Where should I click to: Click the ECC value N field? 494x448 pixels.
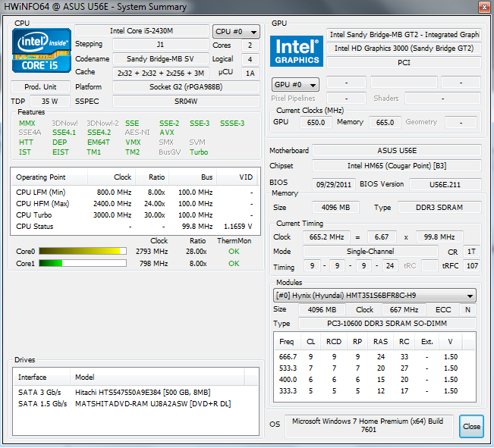[x=468, y=310]
